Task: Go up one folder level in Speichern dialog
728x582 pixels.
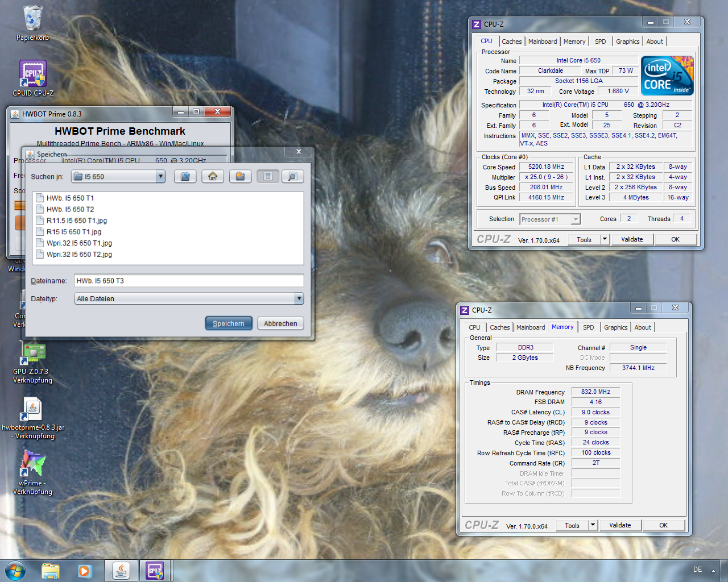Action: pyautogui.click(x=185, y=177)
